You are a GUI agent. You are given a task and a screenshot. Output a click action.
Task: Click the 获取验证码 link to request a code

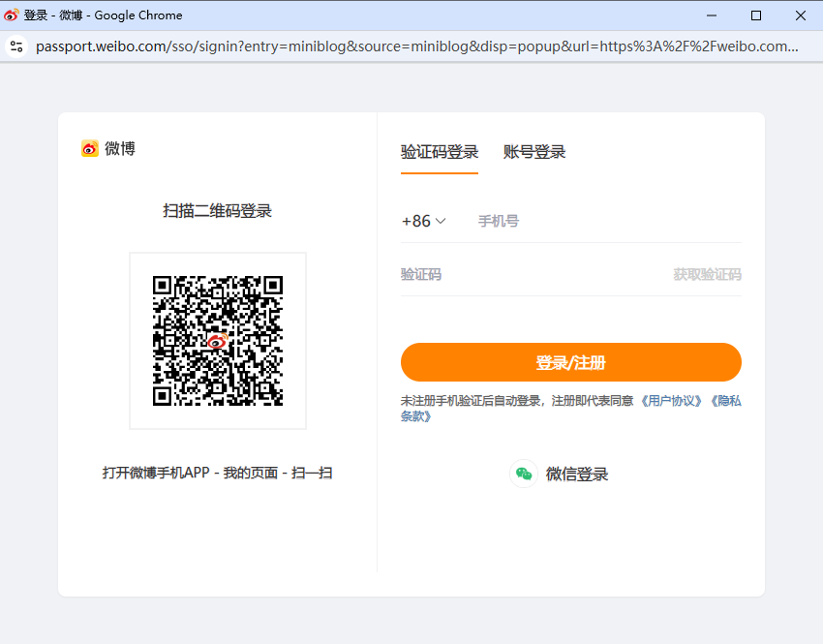pos(705,274)
